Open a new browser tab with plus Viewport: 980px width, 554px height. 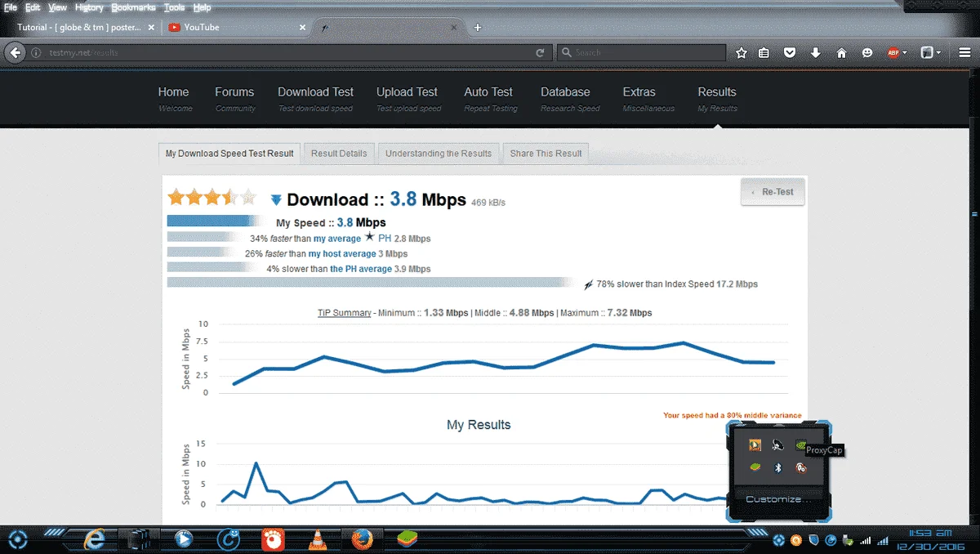(x=478, y=27)
